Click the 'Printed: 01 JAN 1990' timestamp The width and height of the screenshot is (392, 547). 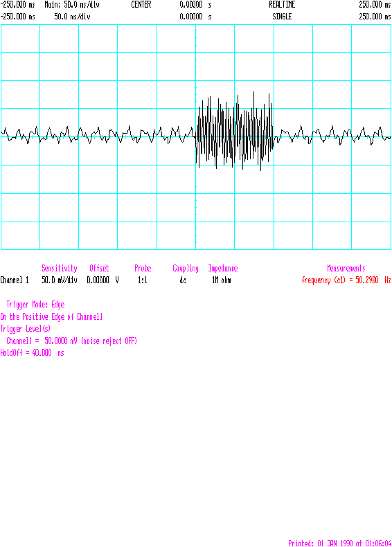(x=339, y=543)
